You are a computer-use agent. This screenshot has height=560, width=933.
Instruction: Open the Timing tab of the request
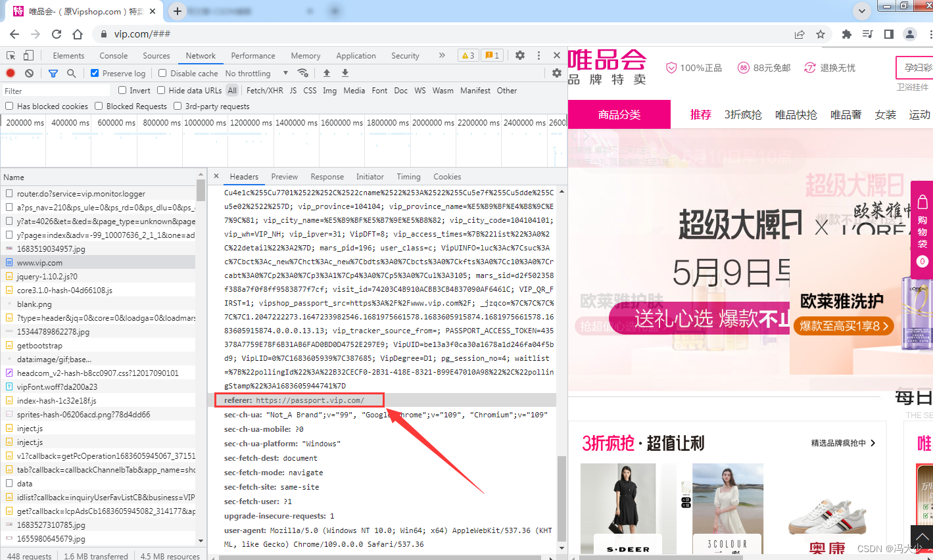(x=408, y=177)
